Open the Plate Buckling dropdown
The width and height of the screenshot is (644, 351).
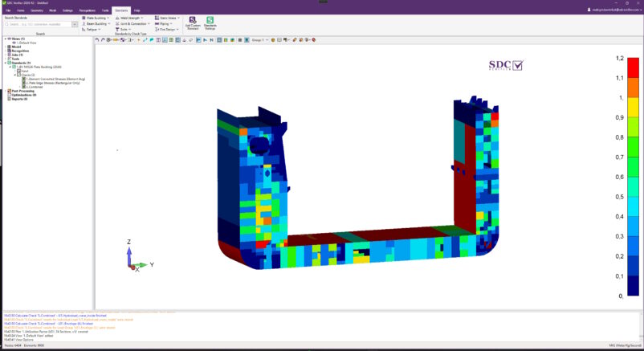point(96,18)
